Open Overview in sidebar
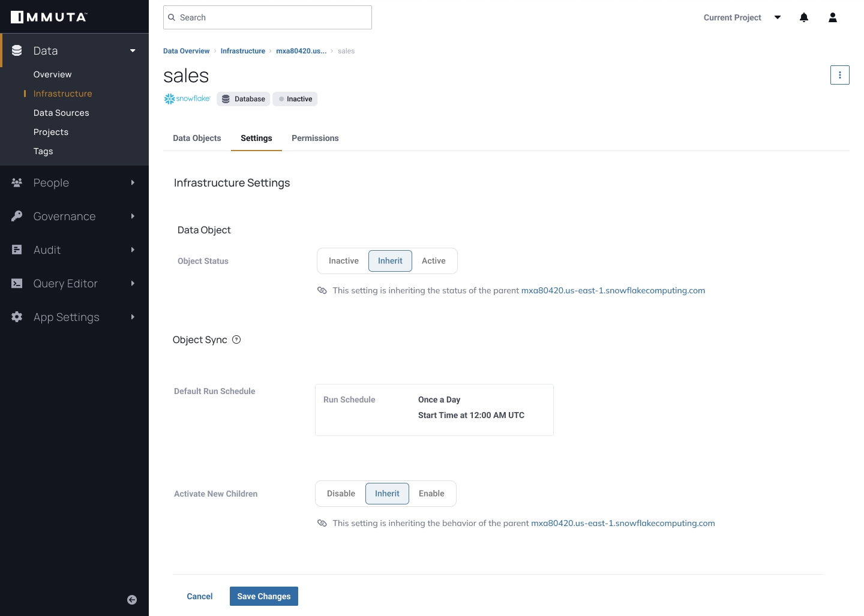 pos(52,74)
